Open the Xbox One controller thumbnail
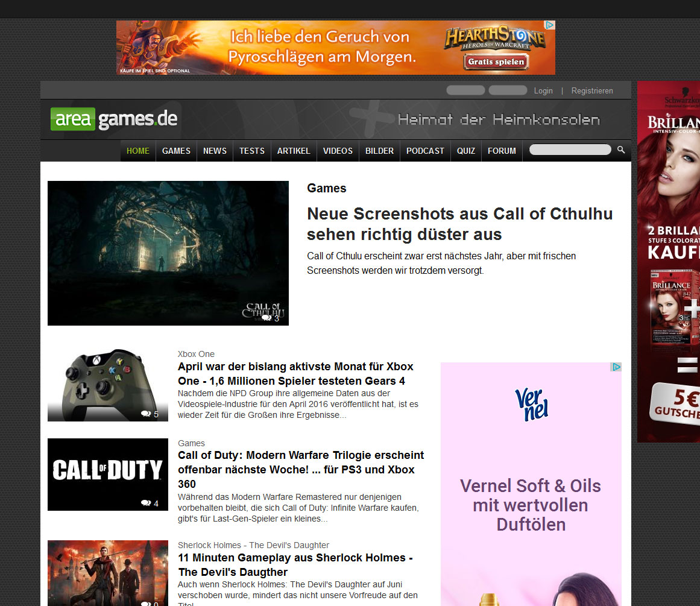The height and width of the screenshot is (606, 700). pos(108,385)
